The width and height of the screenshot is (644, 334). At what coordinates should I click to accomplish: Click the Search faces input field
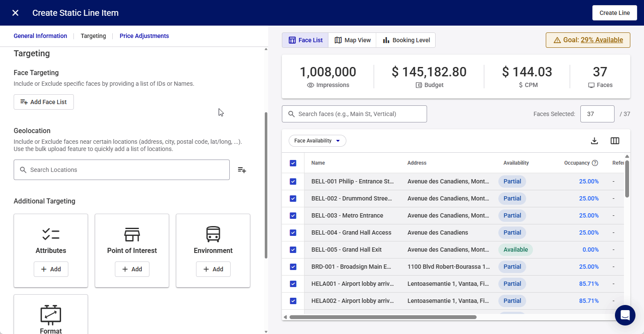click(354, 114)
